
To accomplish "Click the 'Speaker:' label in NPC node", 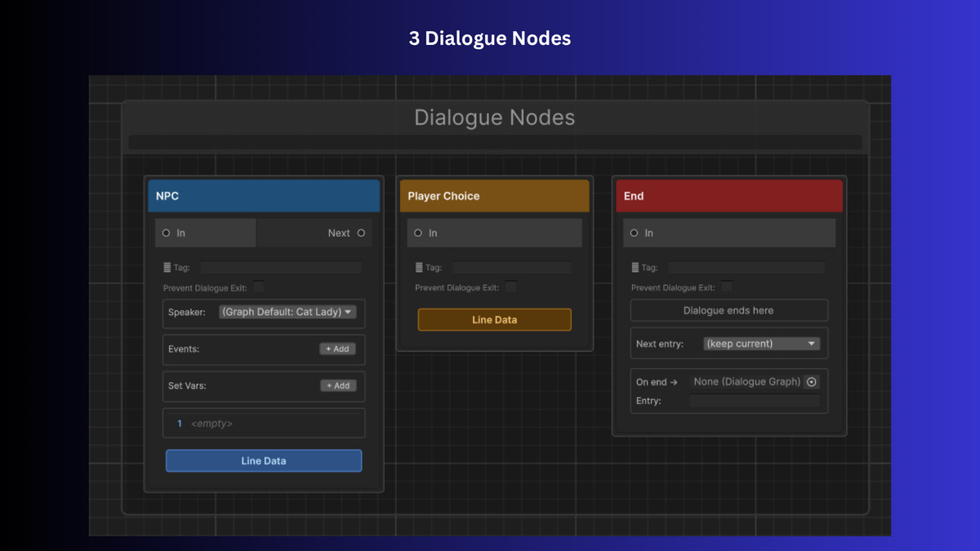I will pos(187,313).
